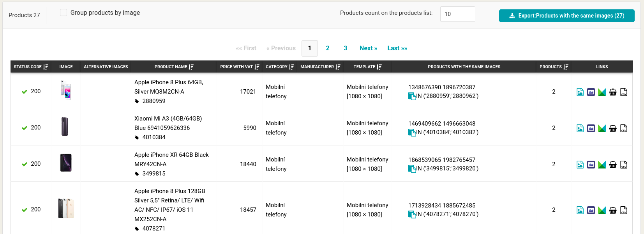Image resolution: width=644 pixels, height=234 pixels.
Task: Jump to the Last page
Action: (397, 48)
